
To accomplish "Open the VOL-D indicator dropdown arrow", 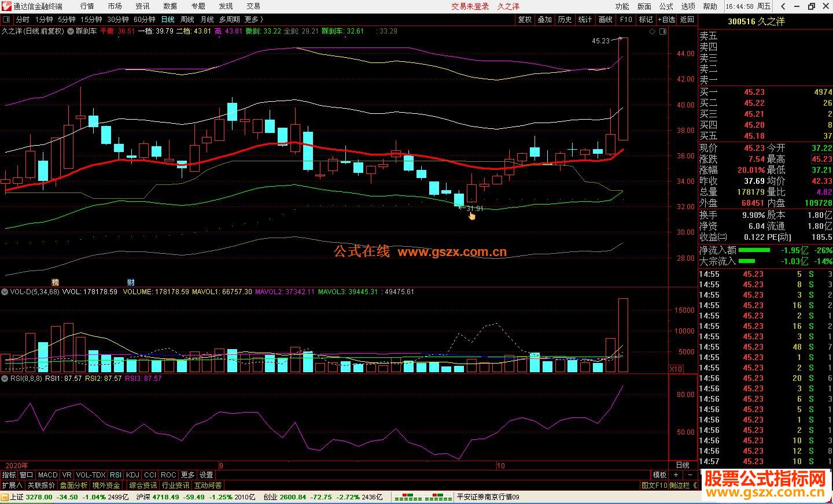I will (5, 292).
